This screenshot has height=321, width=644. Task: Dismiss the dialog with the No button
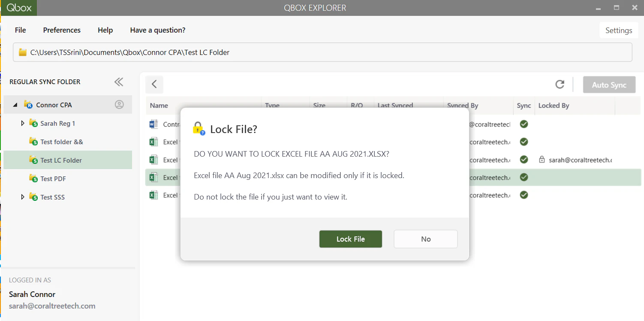(425, 239)
